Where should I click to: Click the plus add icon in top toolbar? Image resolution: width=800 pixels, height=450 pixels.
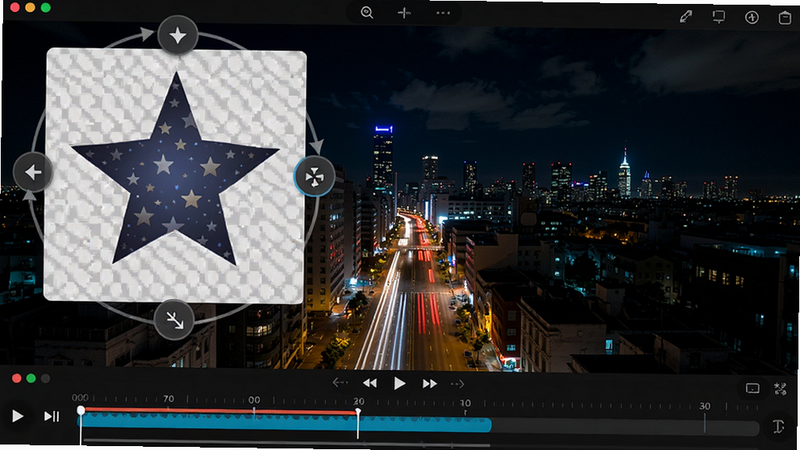coord(404,13)
